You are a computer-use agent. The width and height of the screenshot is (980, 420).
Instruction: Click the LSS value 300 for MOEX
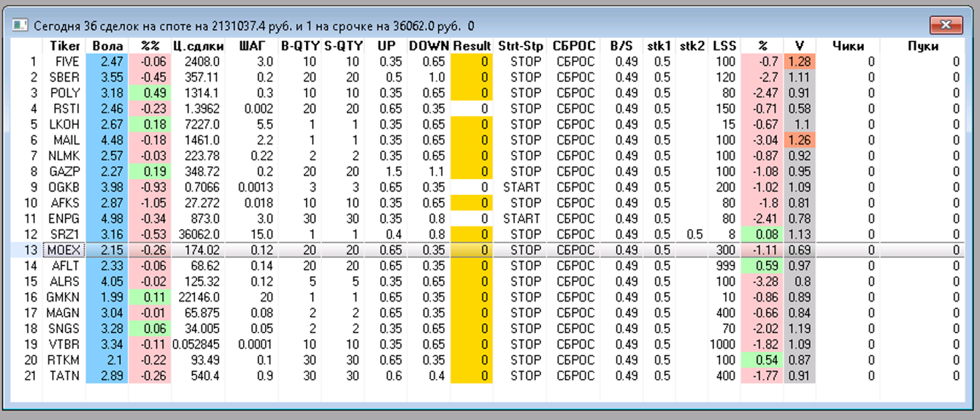pyautogui.click(x=725, y=250)
